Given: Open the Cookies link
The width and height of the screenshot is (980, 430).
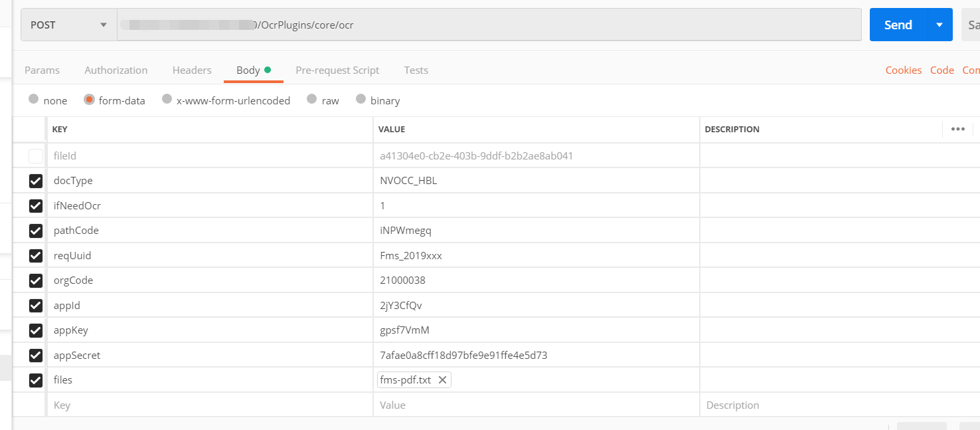Looking at the screenshot, I should (x=903, y=70).
